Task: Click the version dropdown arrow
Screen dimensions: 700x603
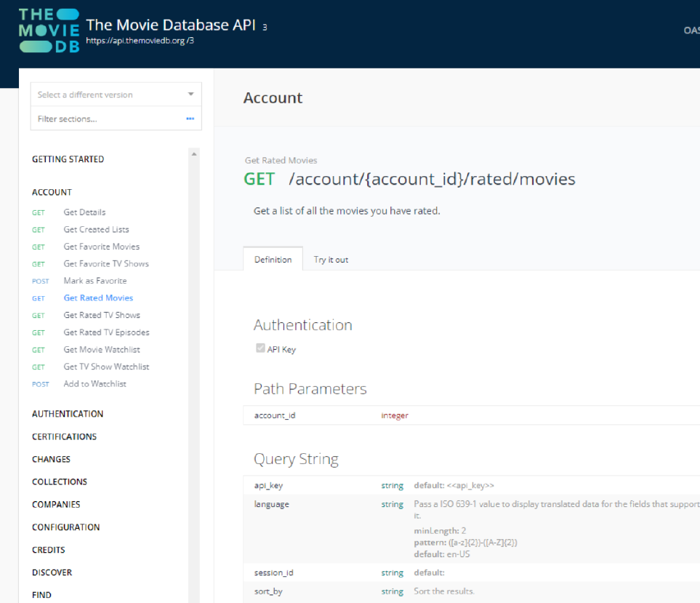Action: (x=191, y=95)
